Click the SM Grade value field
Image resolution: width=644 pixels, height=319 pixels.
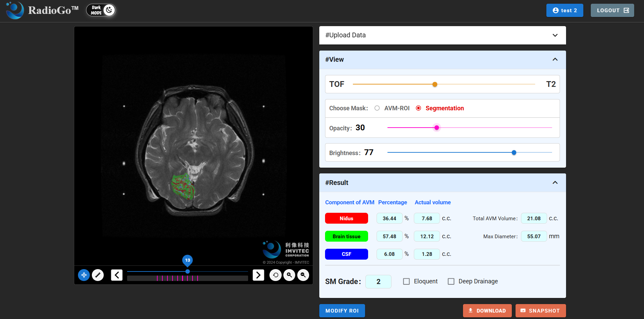pos(378,282)
